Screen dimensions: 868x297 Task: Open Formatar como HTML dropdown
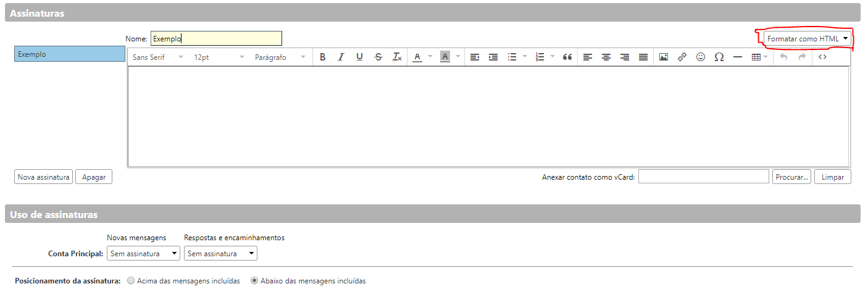(807, 38)
